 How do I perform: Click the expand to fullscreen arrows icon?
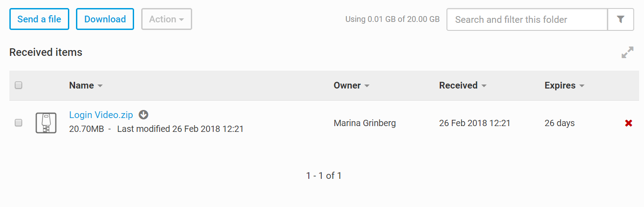[x=627, y=52]
